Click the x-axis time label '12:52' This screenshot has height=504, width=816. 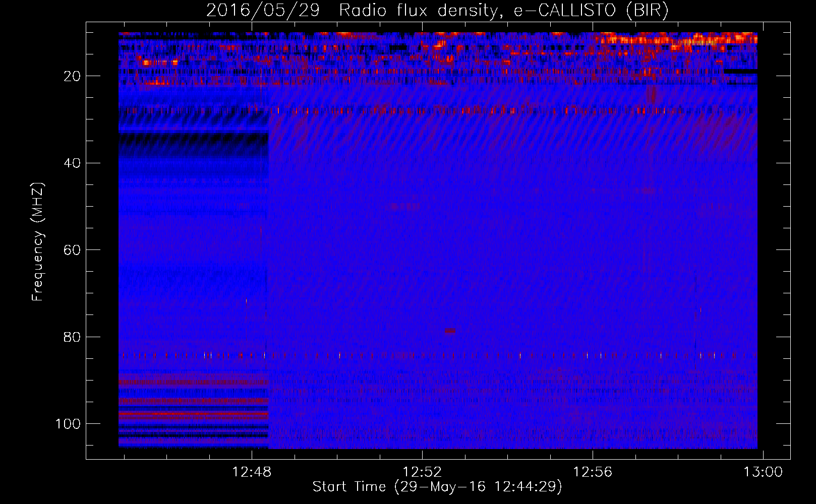click(x=423, y=472)
